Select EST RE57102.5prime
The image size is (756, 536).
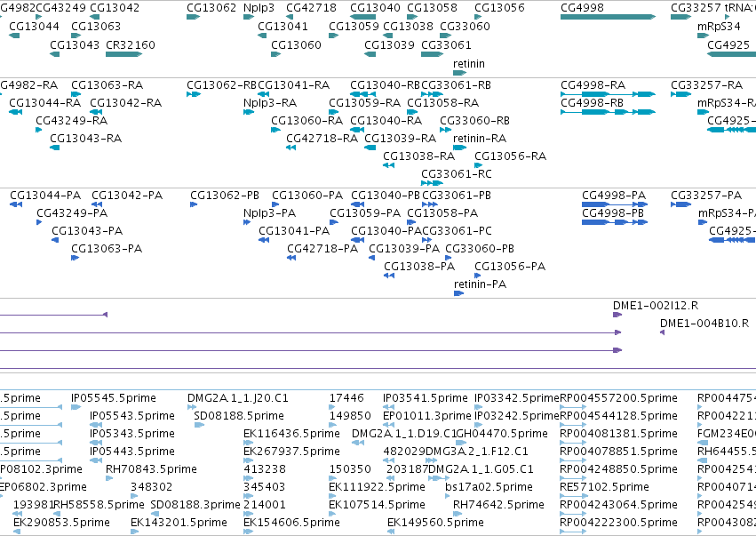coord(604,487)
